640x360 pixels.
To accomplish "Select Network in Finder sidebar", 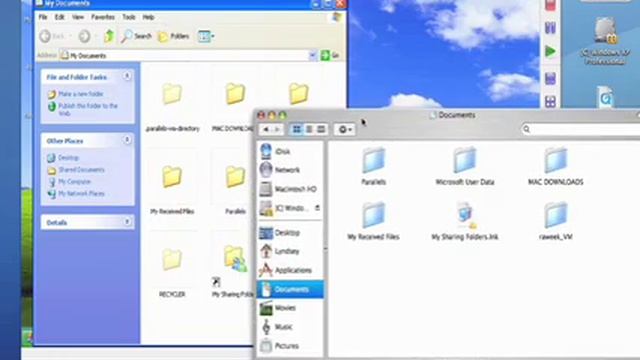I will click(291, 170).
